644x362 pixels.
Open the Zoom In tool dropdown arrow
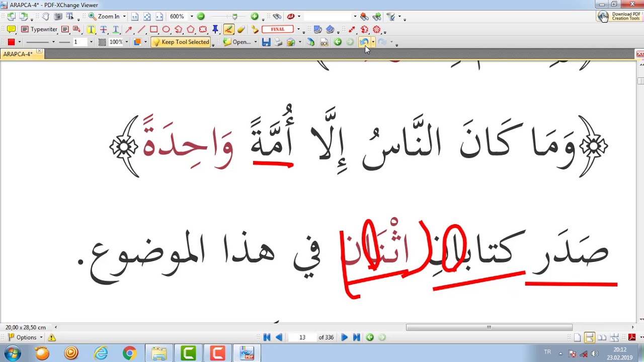click(x=124, y=17)
